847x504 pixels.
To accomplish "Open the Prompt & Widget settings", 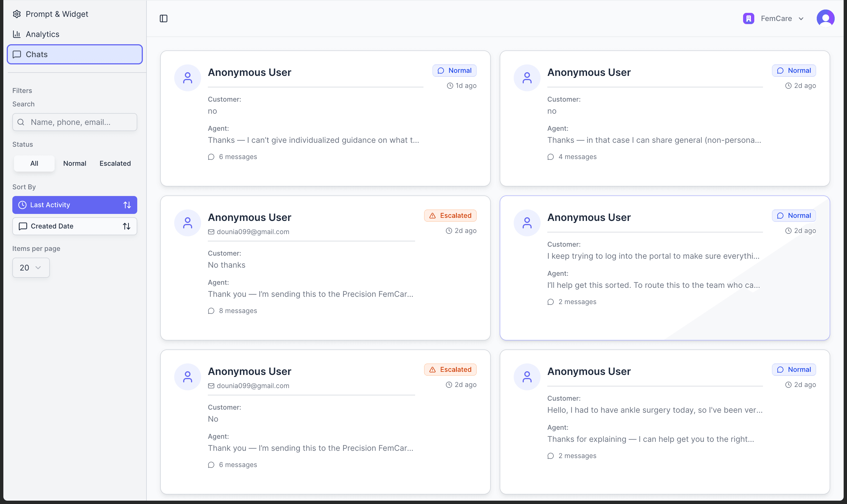I will (x=57, y=14).
